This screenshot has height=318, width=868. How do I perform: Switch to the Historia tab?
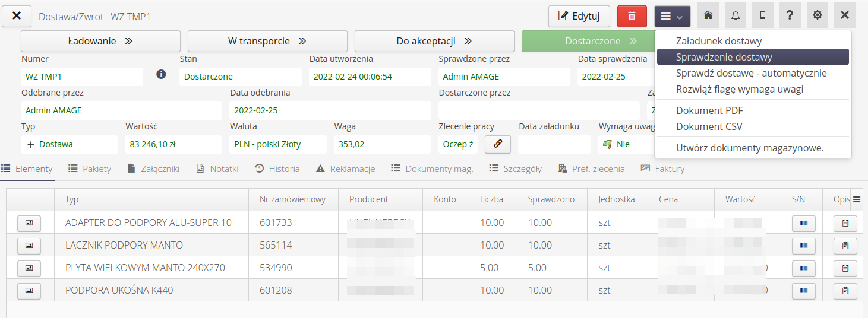(277, 168)
